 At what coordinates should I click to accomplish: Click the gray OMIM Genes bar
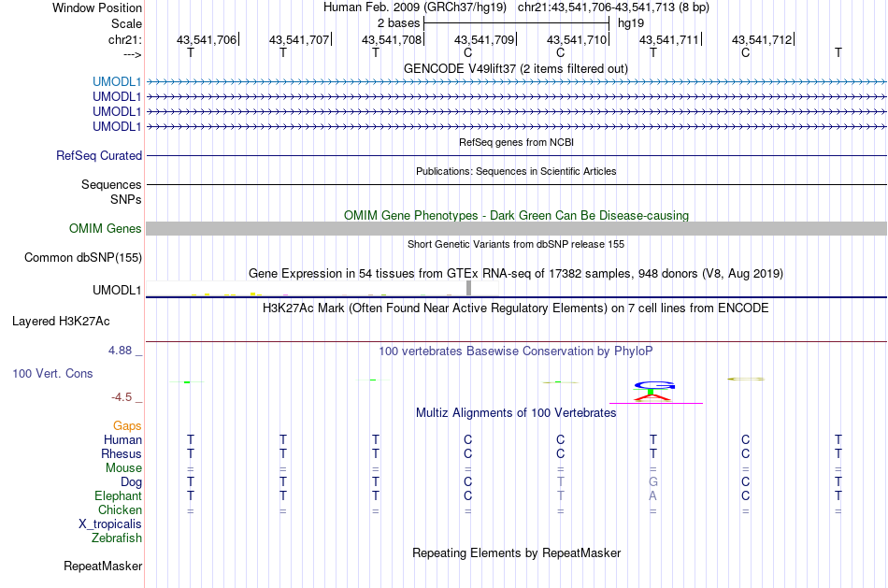pos(516,229)
